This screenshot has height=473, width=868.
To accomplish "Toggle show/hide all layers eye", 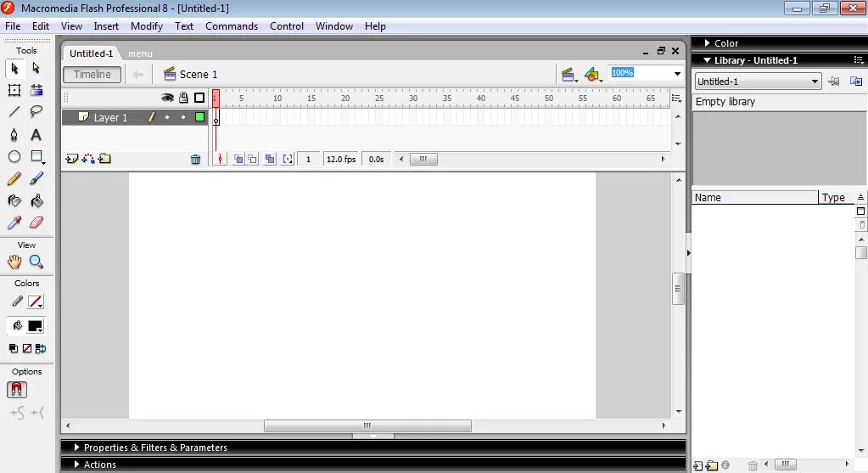I will (167, 98).
